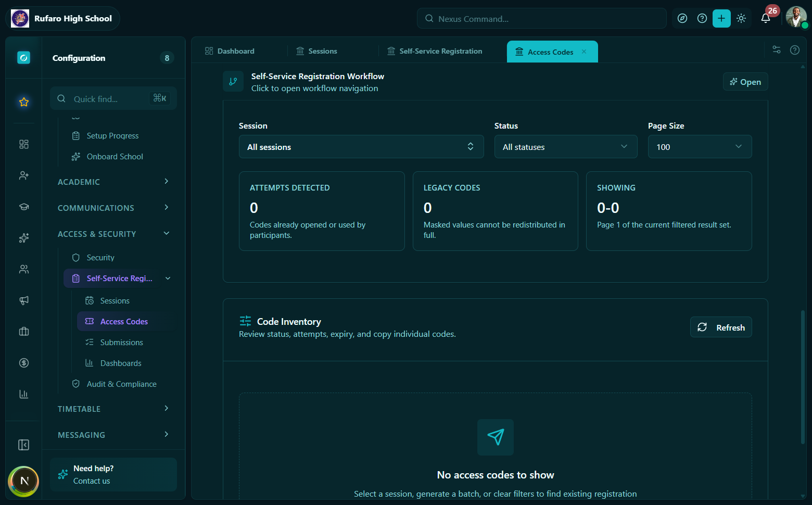Open notifications bell with 26 badge
This screenshot has width=812, height=505.
[766, 18]
